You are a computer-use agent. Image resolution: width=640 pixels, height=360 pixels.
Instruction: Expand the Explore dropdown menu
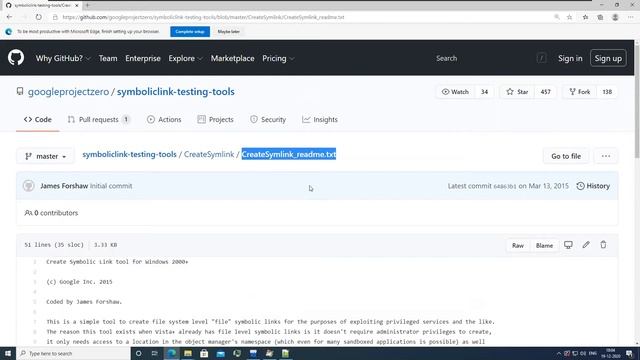pyautogui.click(x=185, y=58)
